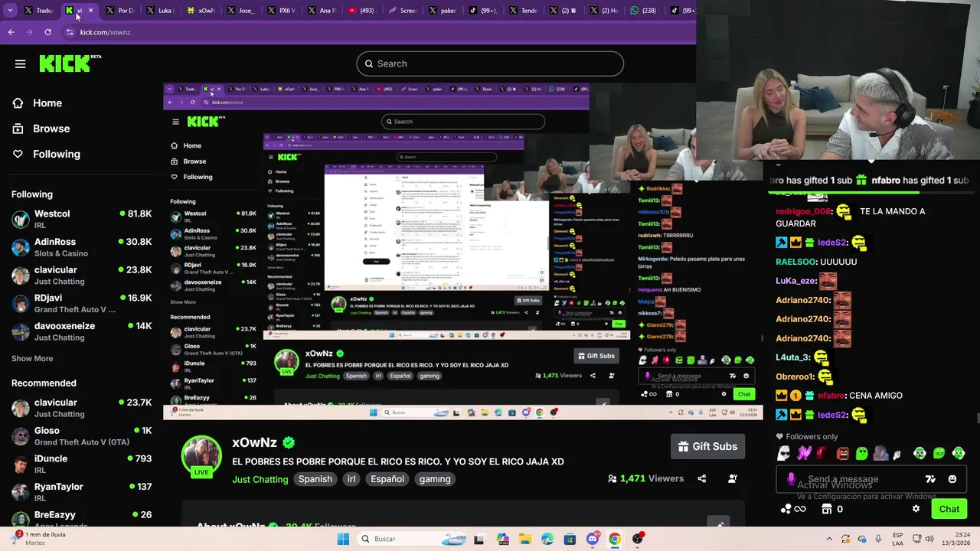980x551 pixels.
Task: Switch to the Tradu browser tab
Action: click(x=38, y=11)
